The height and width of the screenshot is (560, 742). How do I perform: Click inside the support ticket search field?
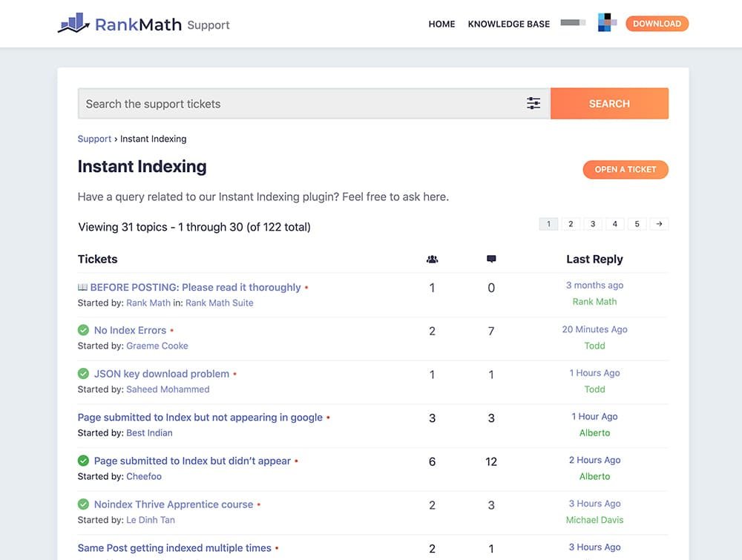click(297, 103)
